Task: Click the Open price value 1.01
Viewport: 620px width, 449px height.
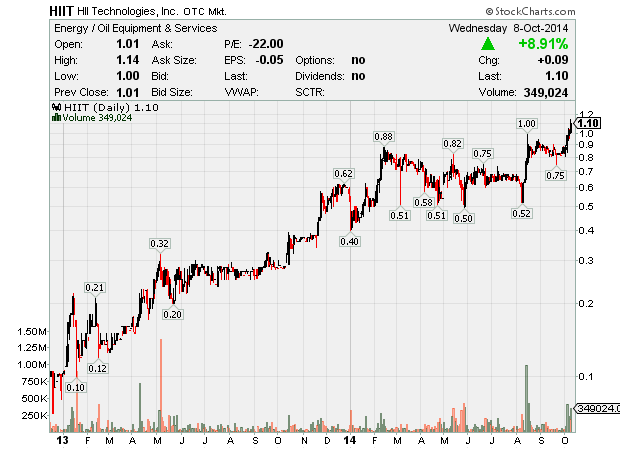Action: coord(128,44)
